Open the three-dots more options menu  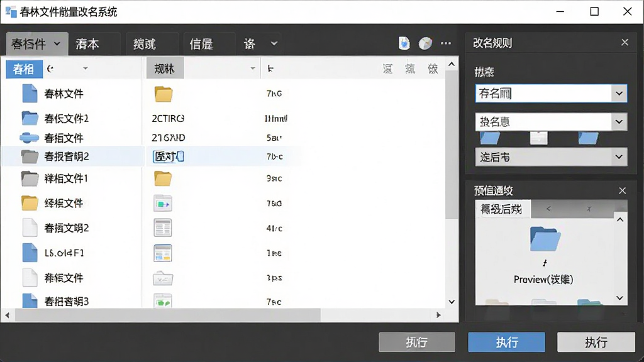446,43
